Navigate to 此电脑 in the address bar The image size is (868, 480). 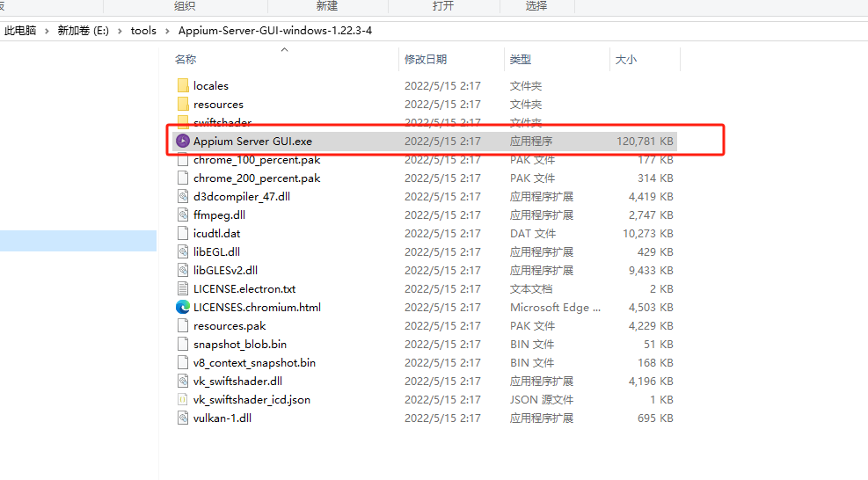click(20, 31)
